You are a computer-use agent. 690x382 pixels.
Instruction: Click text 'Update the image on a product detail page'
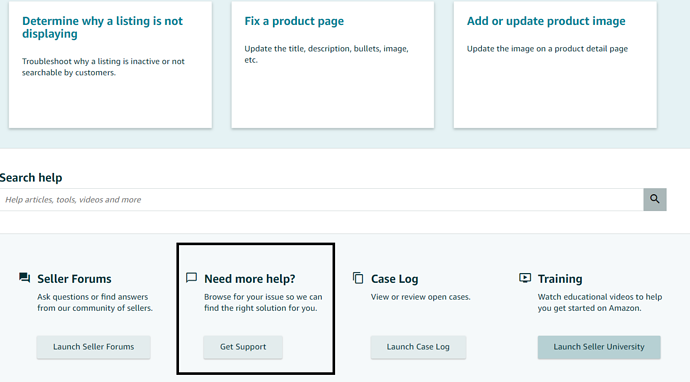[547, 49]
